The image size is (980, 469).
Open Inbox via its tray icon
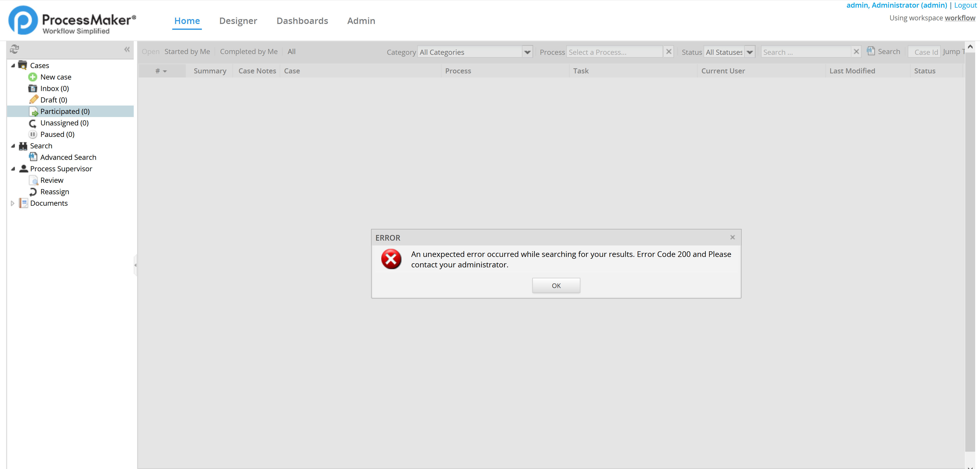33,88
